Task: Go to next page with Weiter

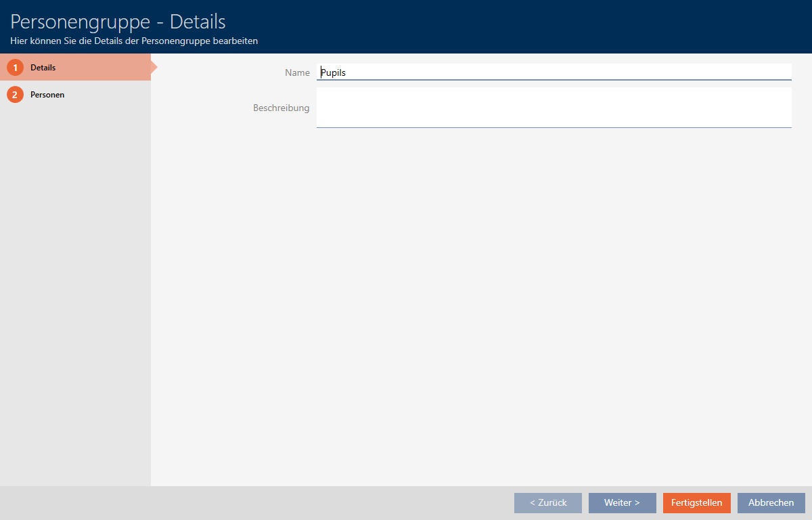Action: (x=622, y=502)
